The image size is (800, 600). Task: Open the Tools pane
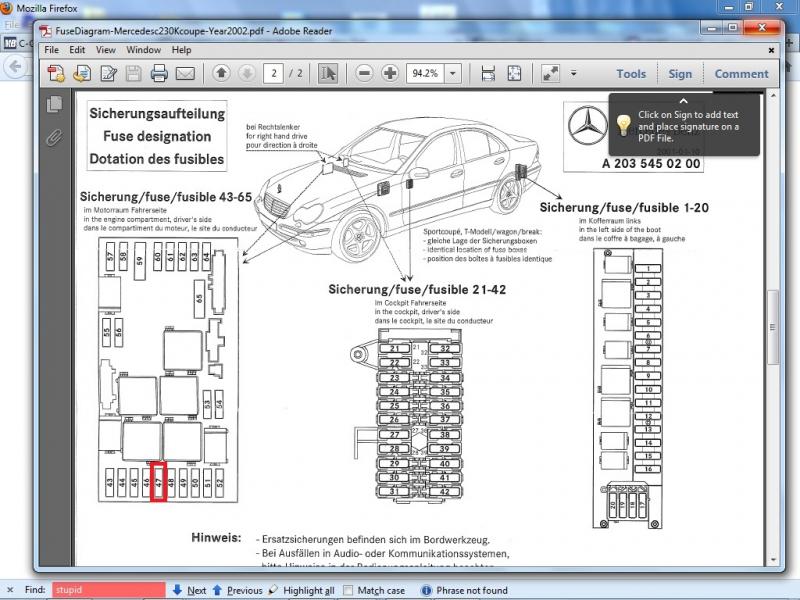pos(631,74)
